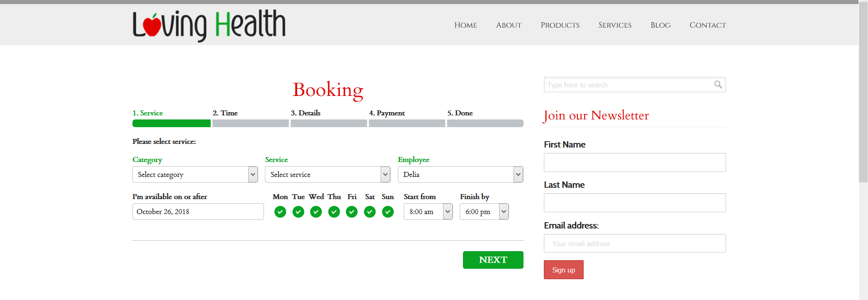Disable Wednesday availability
This screenshot has width=868, height=300.
point(316,212)
